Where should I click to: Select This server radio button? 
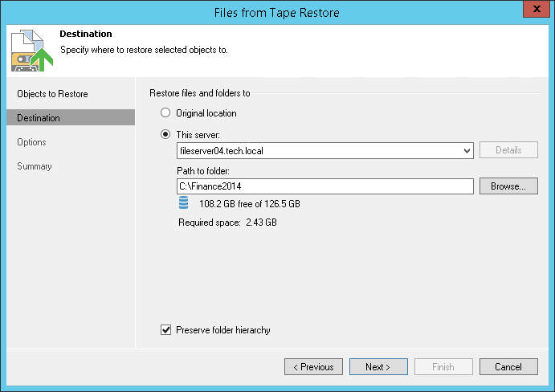(x=166, y=134)
